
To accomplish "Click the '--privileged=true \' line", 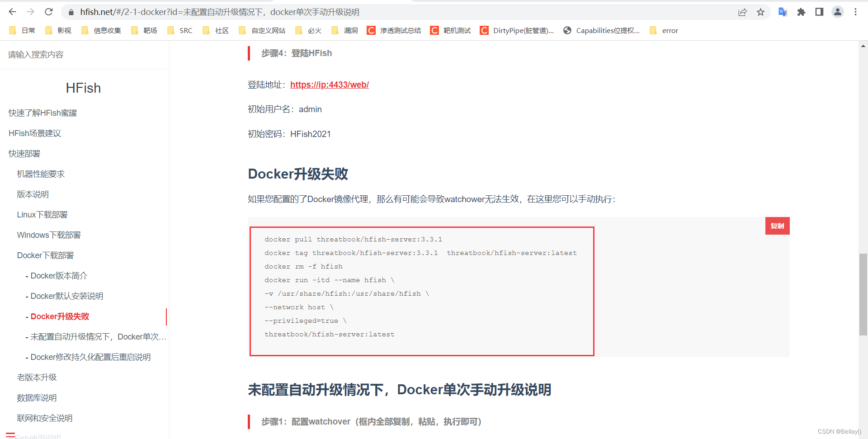I will coord(306,321).
